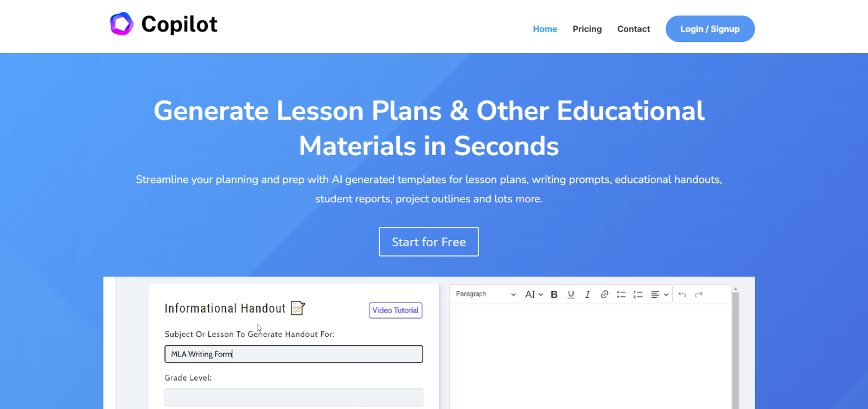Apply underline formatting in the editor
868x409 pixels.
(x=571, y=295)
